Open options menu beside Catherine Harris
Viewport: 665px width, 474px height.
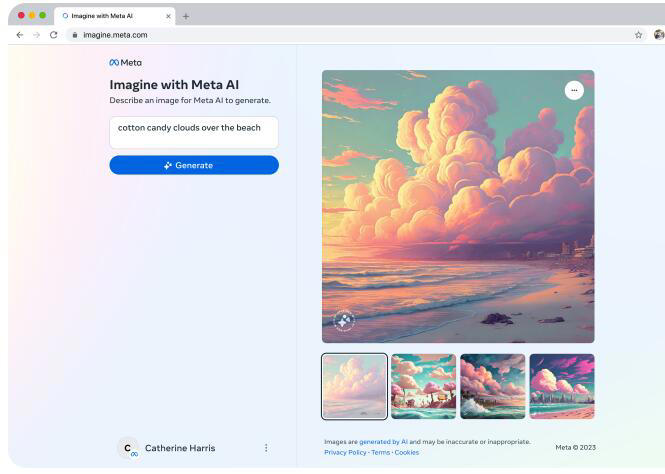(x=266, y=448)
